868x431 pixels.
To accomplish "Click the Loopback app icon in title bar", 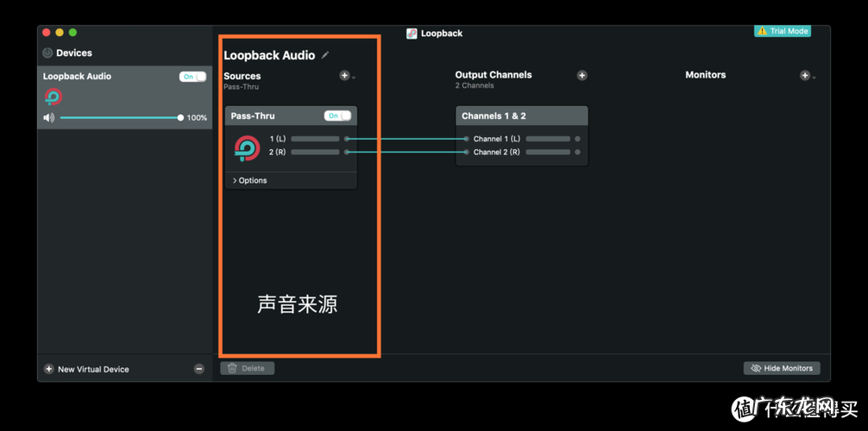I will pyautogui.click(x=412, y=34).
